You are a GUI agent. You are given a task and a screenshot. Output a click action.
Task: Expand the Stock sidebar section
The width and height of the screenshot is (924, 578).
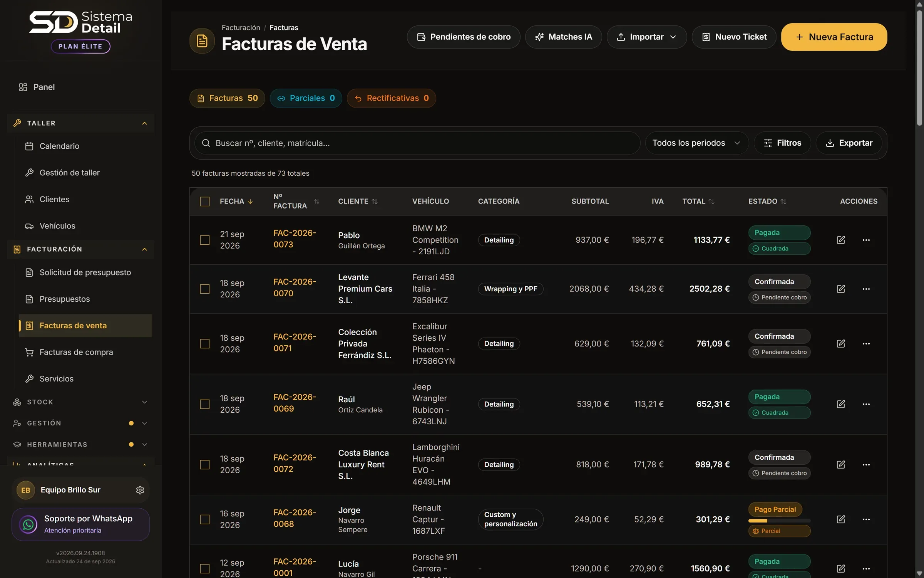coord(81,402)
